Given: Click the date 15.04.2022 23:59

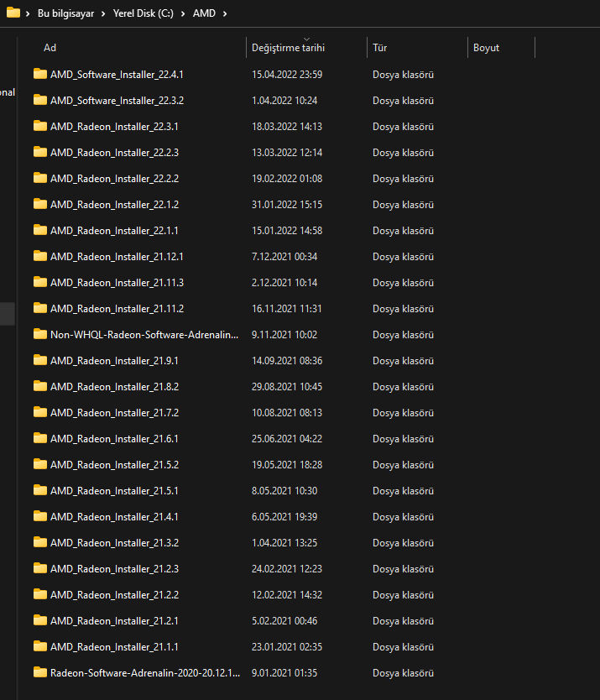Looking at the screenshot, I should pos(287,75).
